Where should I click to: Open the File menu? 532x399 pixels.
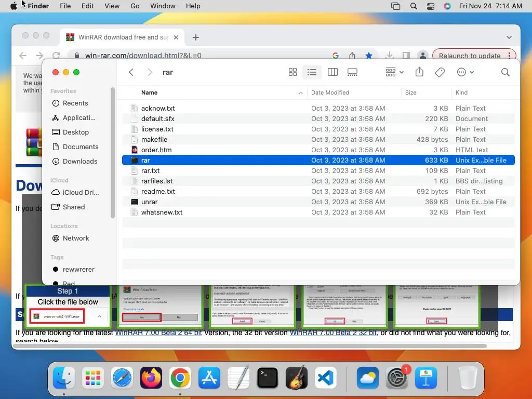click(x=65, y=6)
